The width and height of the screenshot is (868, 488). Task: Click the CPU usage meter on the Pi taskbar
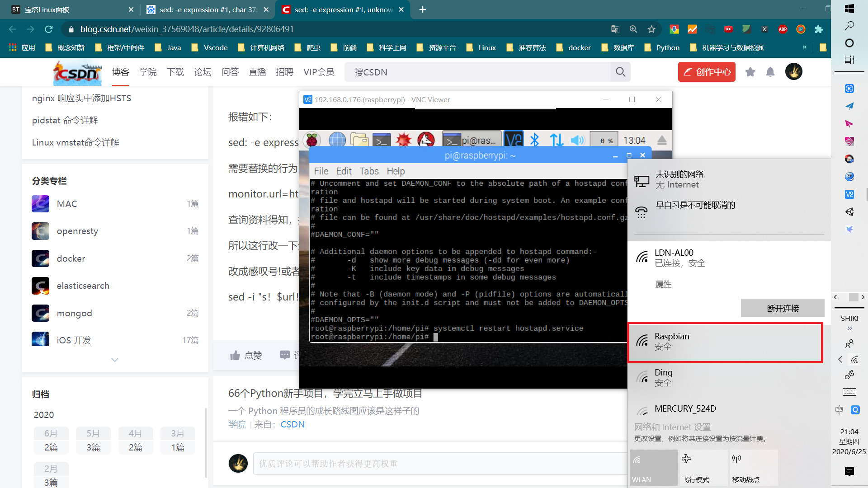[604, 140]
